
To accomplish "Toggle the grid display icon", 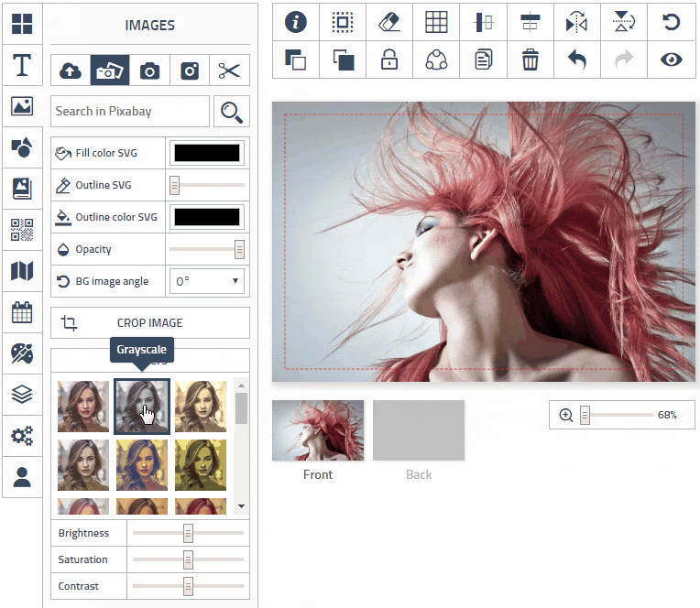I will point(437,23).
